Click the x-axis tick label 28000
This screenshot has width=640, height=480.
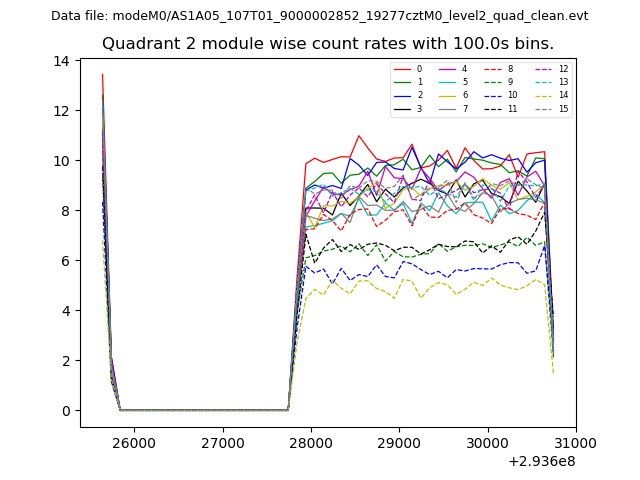pyautogui.click(x=311, y=443)
